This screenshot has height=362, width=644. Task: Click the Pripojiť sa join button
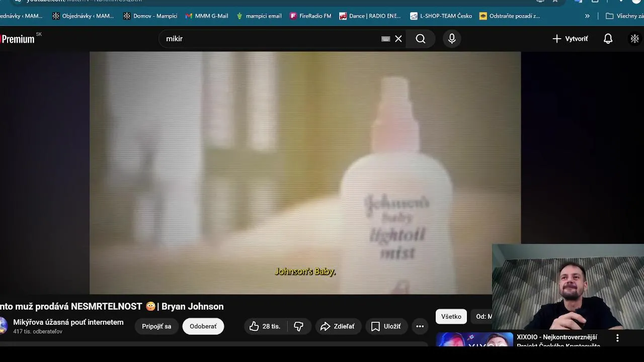(156, 326)
